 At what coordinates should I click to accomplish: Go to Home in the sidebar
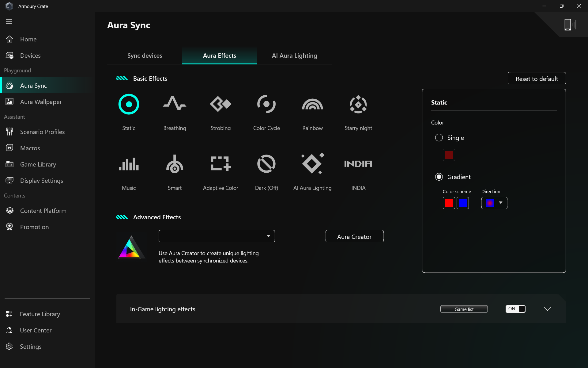[47, 39]
